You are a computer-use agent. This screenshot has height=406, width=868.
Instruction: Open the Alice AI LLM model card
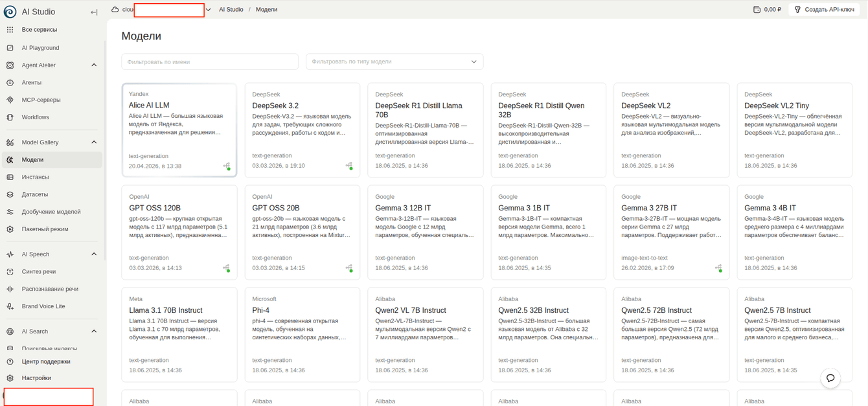(179, 130)
